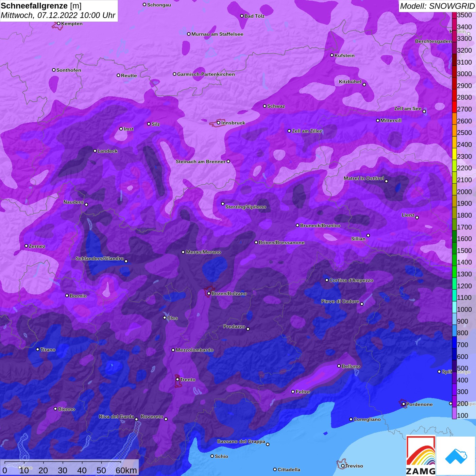476x476 pixels.
Task: Click the Zell am See marker
Action: pos(424,112)
